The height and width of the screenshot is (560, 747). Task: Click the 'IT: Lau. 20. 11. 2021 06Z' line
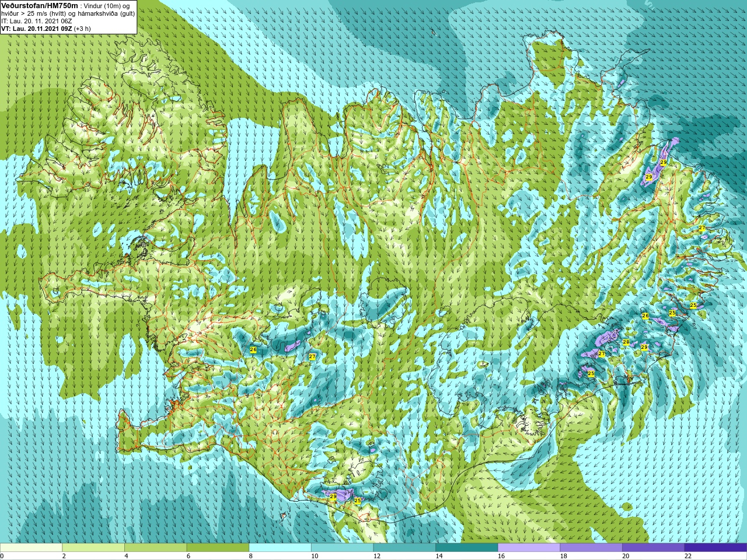pyautogui.click(x=37, y=21)
